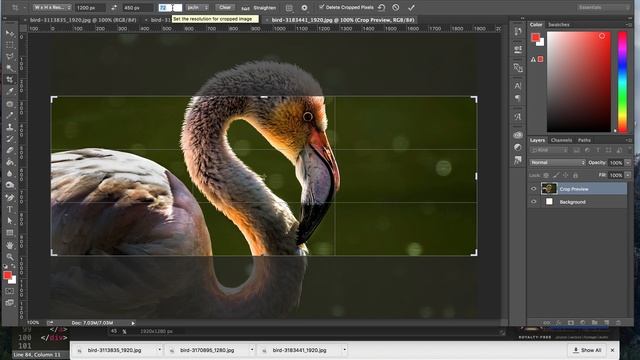This screenshot has height=360, width=640.
Task: Switch to the Paths tab
Action: (x=584, y=140)
